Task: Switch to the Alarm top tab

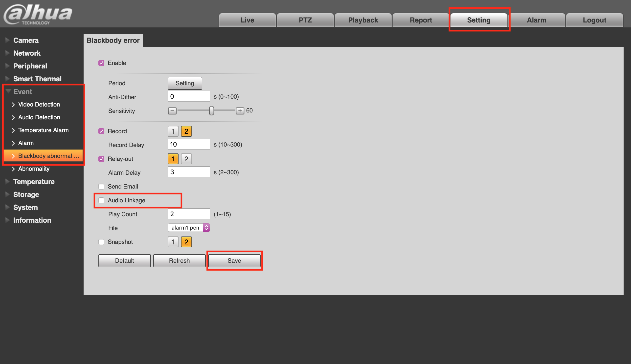Action: pyautogui.click(x=537, y=20)
